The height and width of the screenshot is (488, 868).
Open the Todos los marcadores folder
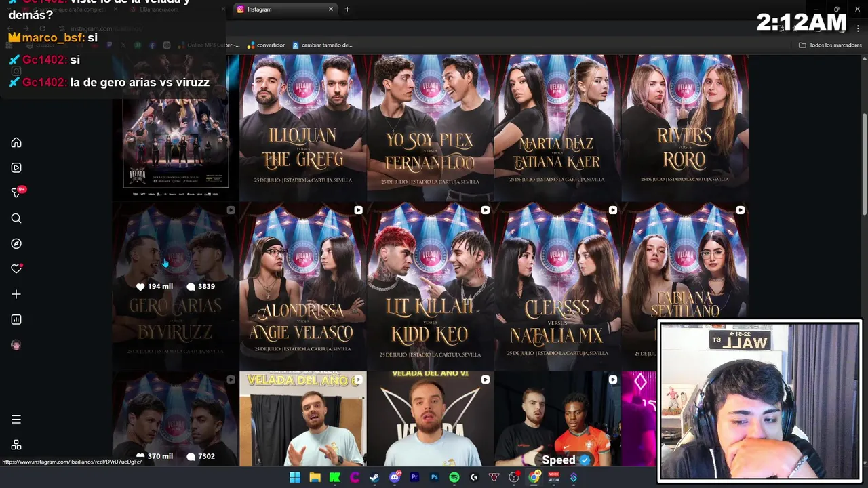pos(830,45)
